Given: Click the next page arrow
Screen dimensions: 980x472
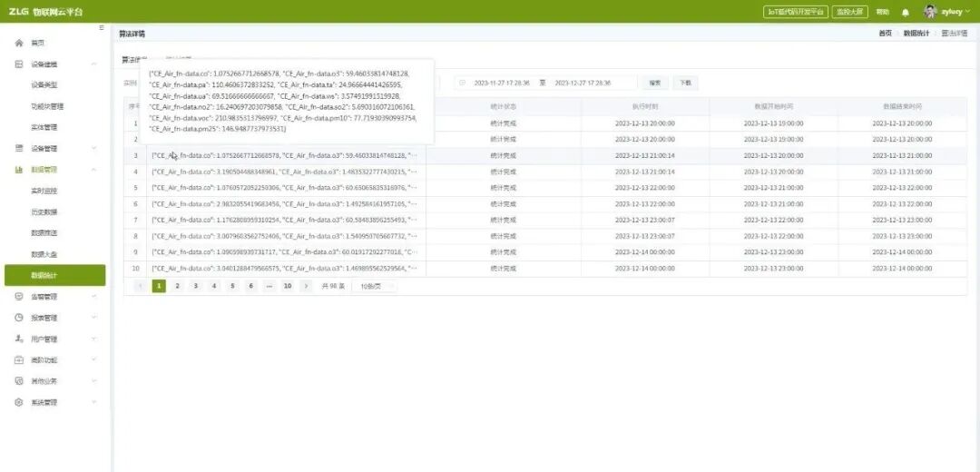Looking at the screenshot, I should [306, 286].
